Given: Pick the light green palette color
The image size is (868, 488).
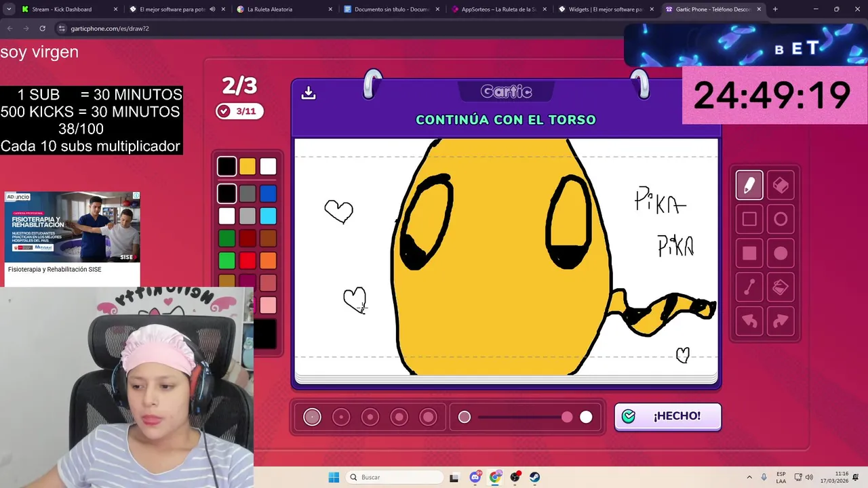Looking at the screenshot, I should 226,260.
